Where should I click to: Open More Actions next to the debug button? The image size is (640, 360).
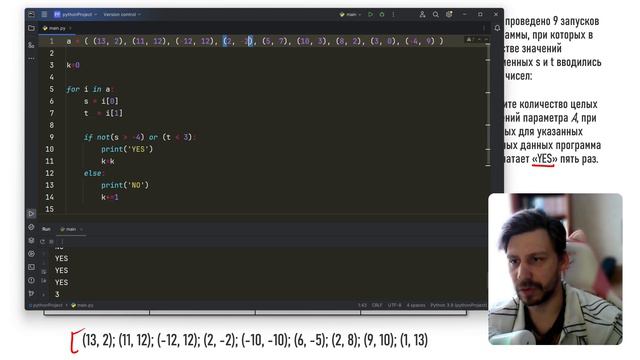coord(393,14)
